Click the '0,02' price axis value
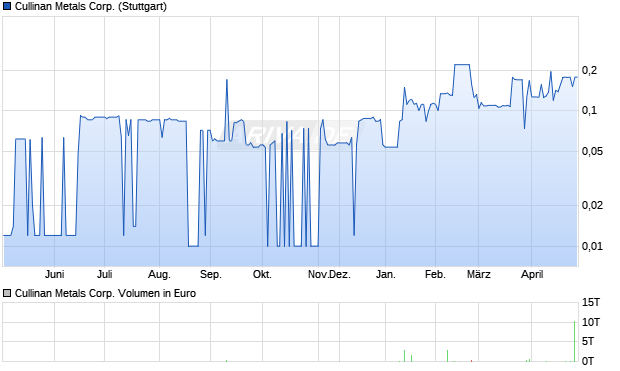This screenshot has height=371, width=620. tap(593, 205)
